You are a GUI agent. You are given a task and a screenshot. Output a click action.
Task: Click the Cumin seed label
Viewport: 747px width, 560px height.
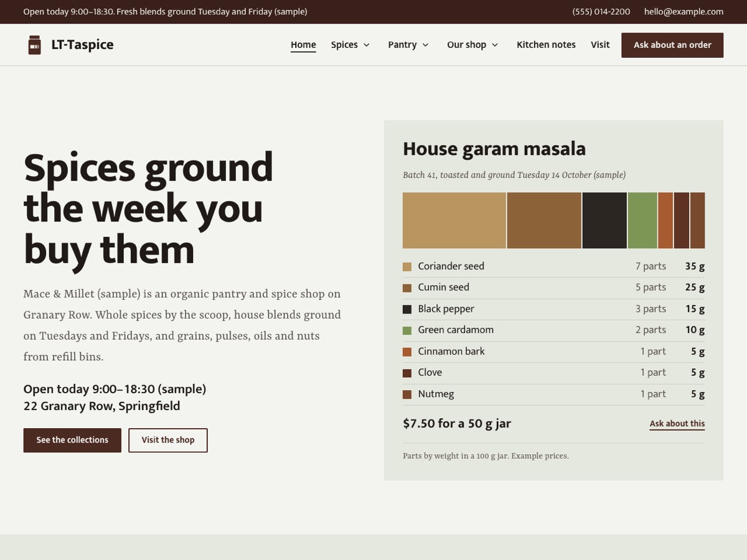click(444, 287)
